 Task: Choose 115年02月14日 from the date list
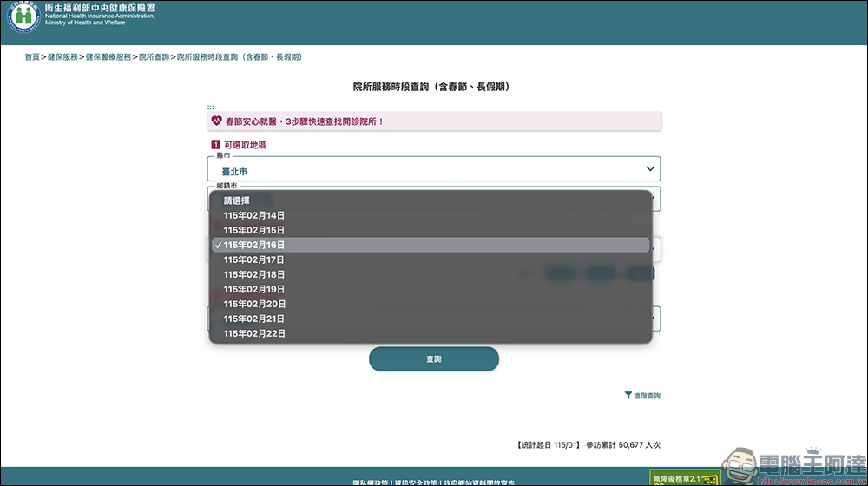pyautogui.click(x=431, y=215)
